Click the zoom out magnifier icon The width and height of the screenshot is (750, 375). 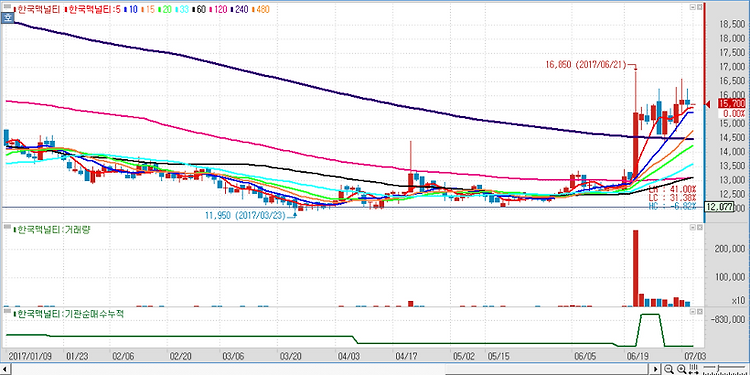pyautogui.click(x=669, y=369)
